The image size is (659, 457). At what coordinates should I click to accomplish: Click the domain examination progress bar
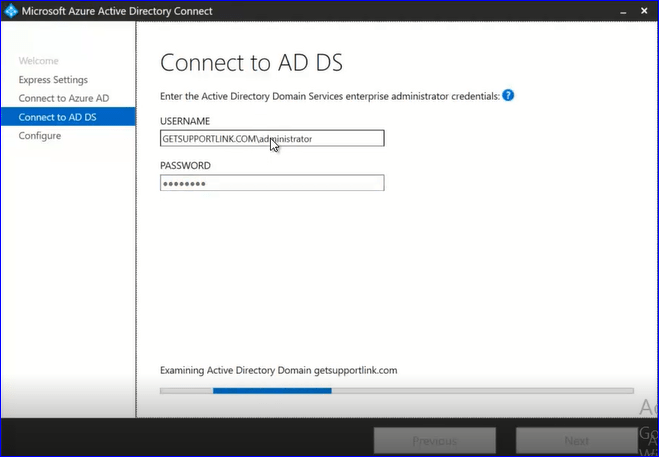point(397,391)
